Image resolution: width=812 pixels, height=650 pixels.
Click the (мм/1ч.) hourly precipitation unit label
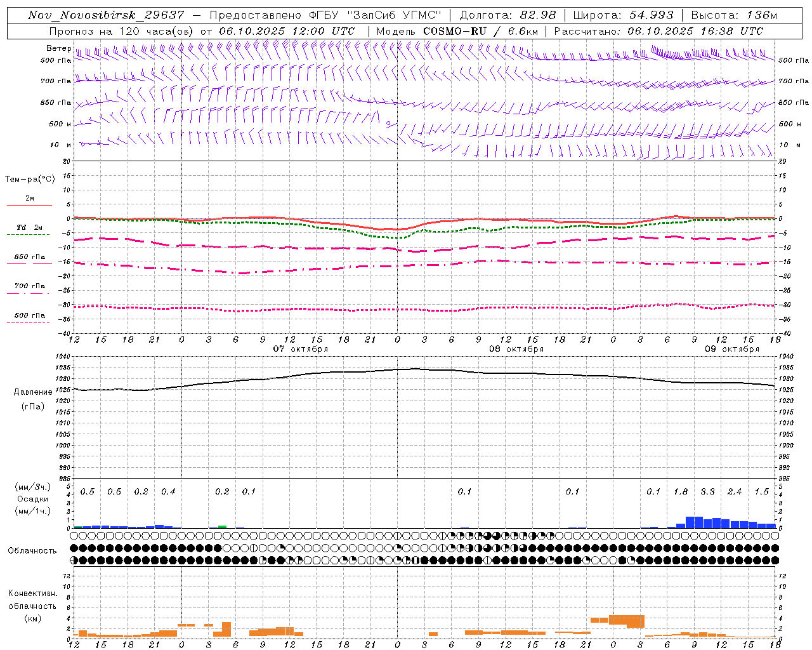pyautogui.click(x=32, y=511)
